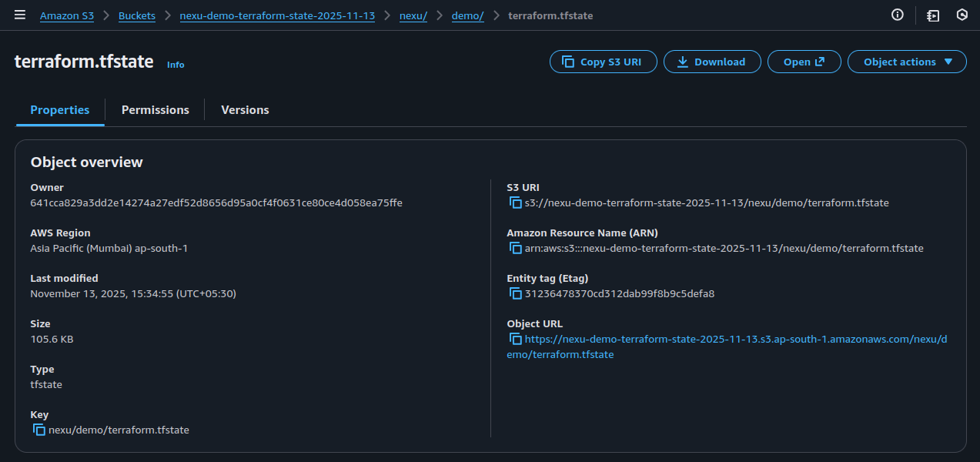The width and height of the screenshot is (980, 462).
Task: Copy the S3 URI using its copy icon
Action: 515,202
